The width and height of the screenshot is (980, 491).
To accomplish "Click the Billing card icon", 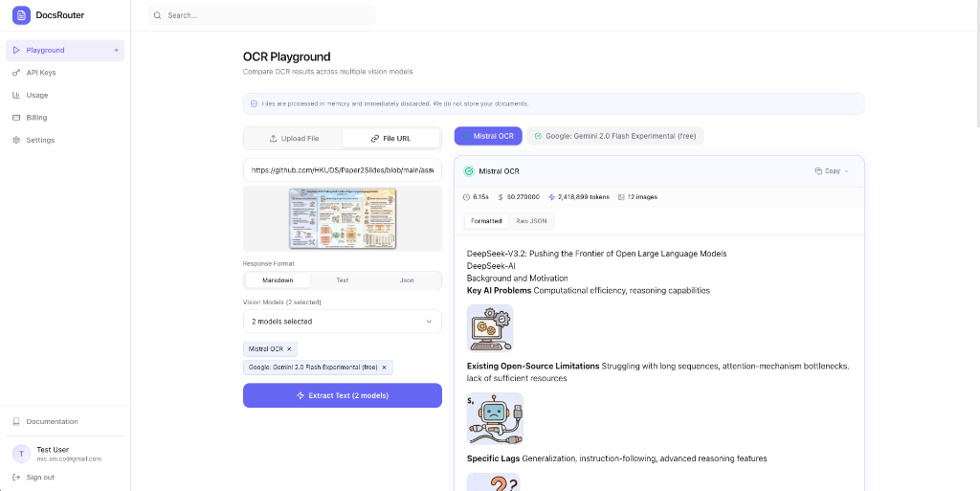I will [16, 118].
